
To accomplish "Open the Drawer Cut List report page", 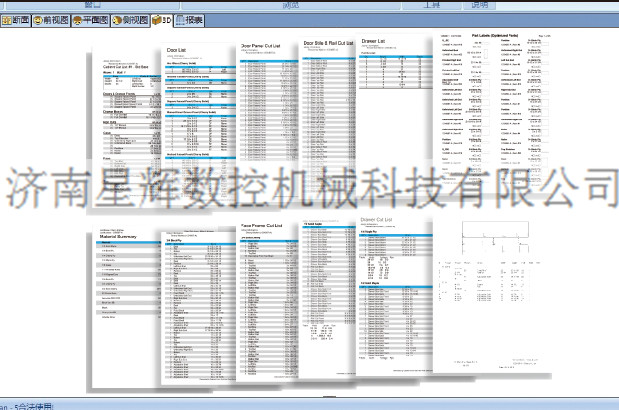I will pyautogui.click(x=394, y=295).
